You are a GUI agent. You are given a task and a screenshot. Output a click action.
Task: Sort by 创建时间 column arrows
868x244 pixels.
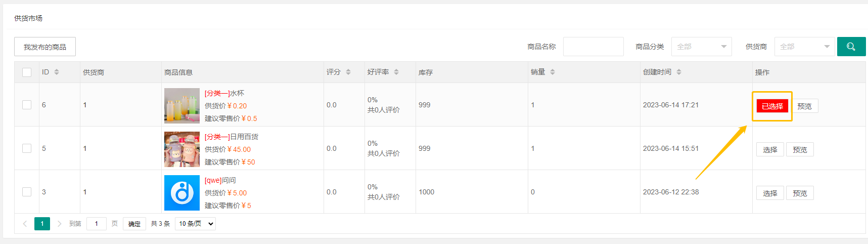679,72
